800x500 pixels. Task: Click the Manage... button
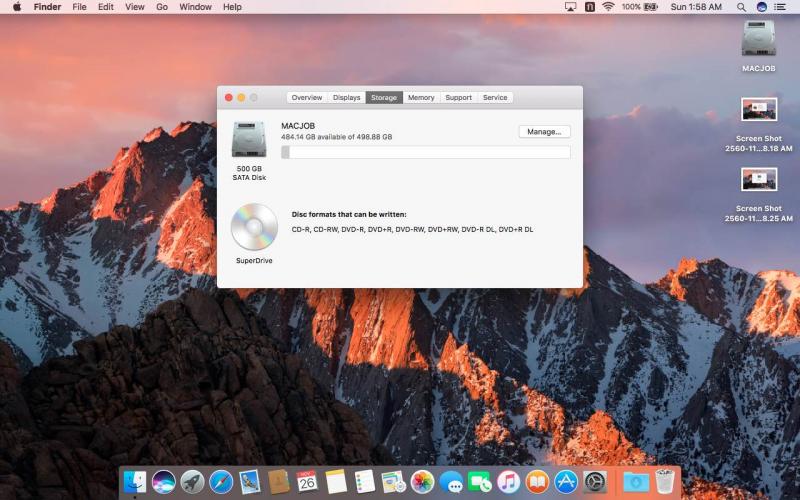click(x=544, y=132)
